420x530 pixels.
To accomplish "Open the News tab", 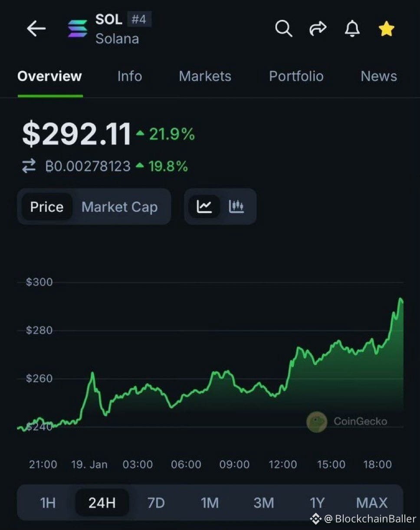I will pyautogui.click(x=379, y=76).
